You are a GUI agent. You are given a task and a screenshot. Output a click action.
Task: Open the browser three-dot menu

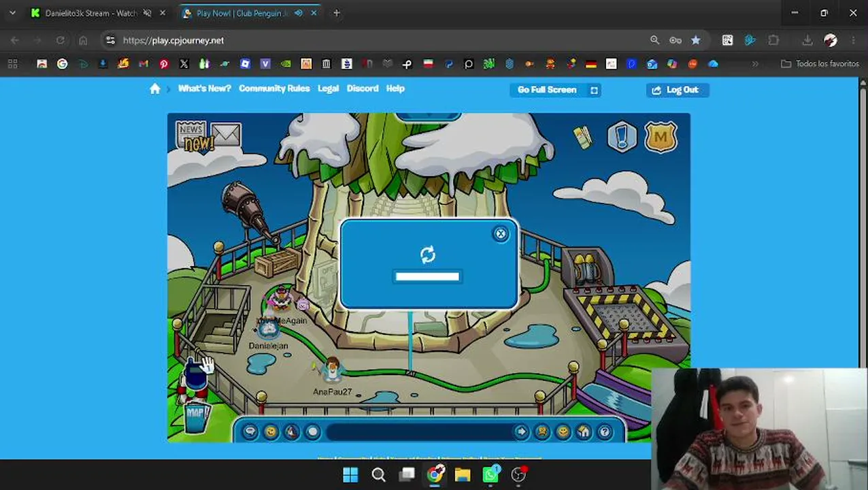[854, 40]
